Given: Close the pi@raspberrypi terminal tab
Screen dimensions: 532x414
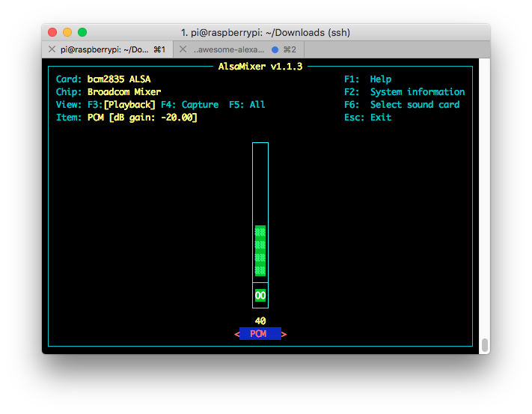Looking at the screenshot, I should (x=52, y=49).
